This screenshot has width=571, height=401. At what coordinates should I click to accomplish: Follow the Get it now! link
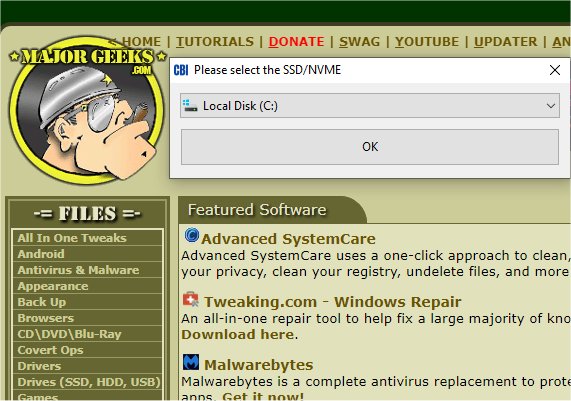pyautogui.click(x=263, y=396)
